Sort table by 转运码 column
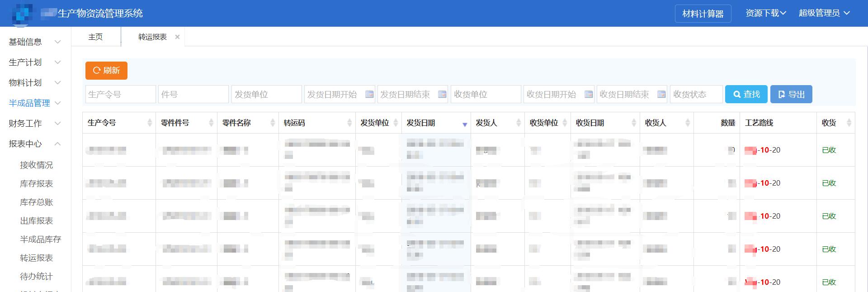868x292 pixels. click(349, 123)
